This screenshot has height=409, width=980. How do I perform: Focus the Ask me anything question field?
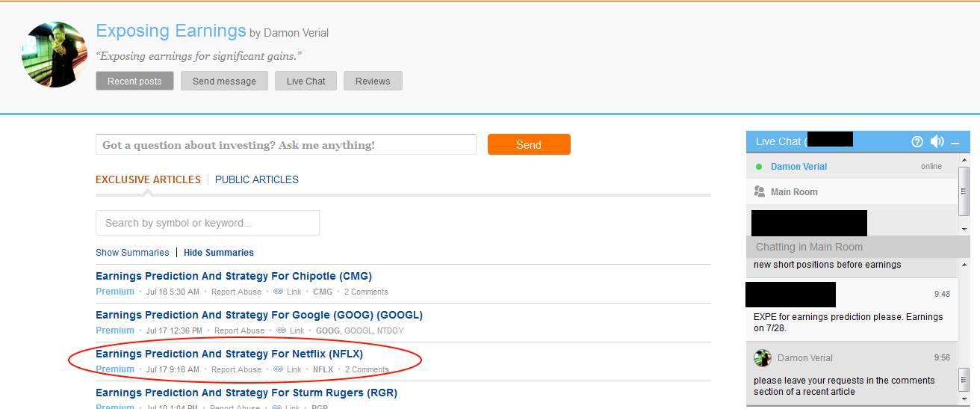click(x=286, y=144)
